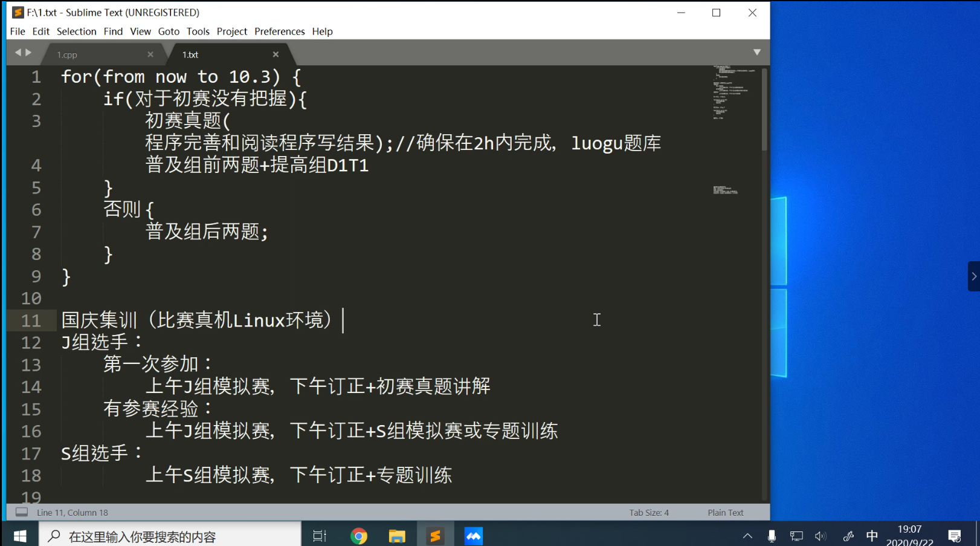Viewport: 980px width, 546px height.
Task: Switch the Chinese IME input indicator
Action: pos(872,536)
